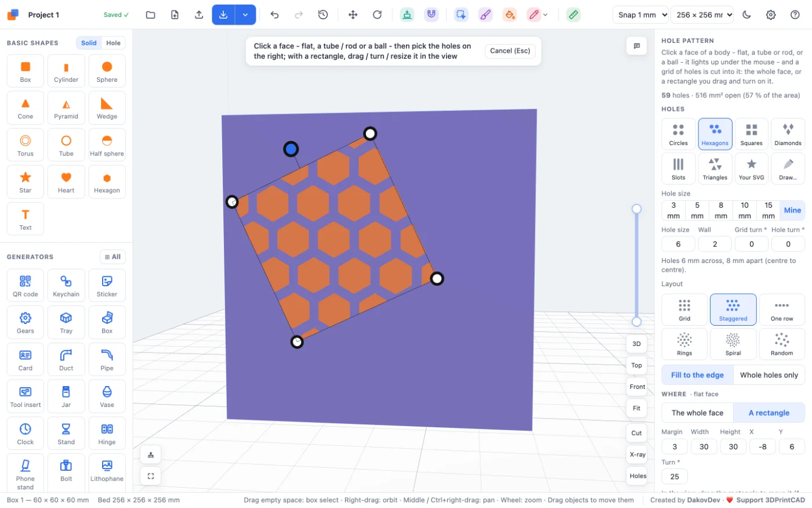Click the vertical slider's top handle
The image size is (812, 508).
(636, 209)
